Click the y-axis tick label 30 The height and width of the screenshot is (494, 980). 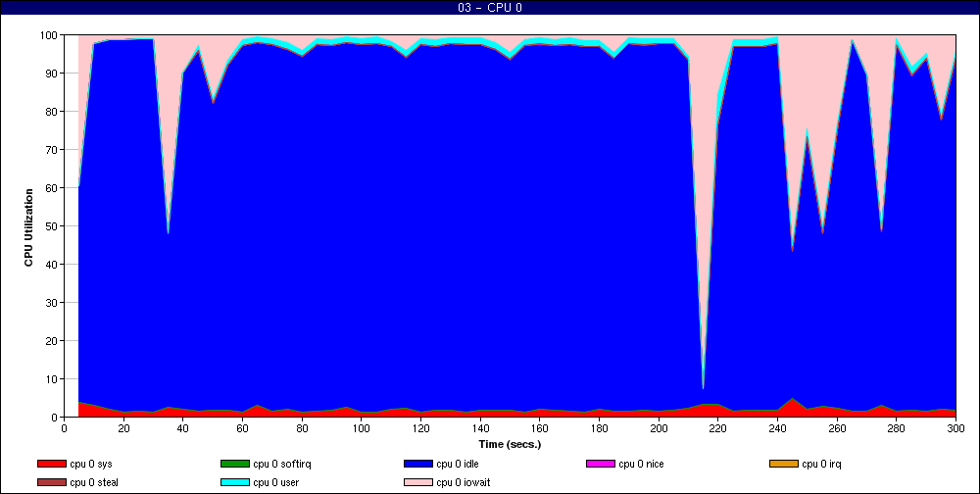[52, 303]
